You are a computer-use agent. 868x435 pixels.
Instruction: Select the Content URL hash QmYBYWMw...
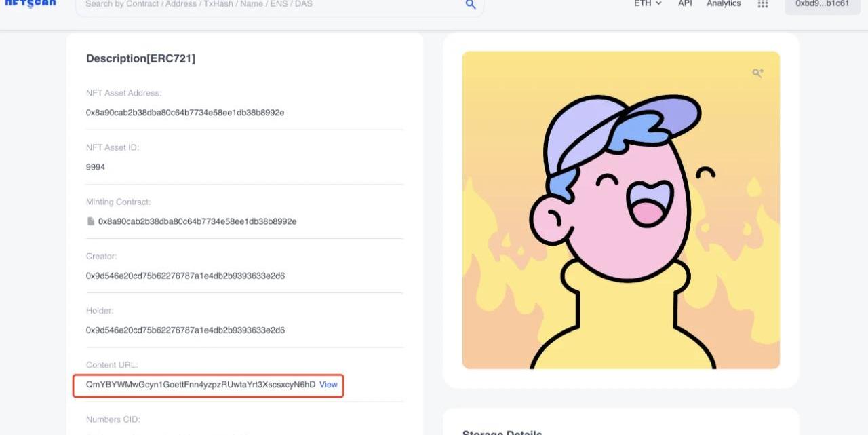click(201, 385)
